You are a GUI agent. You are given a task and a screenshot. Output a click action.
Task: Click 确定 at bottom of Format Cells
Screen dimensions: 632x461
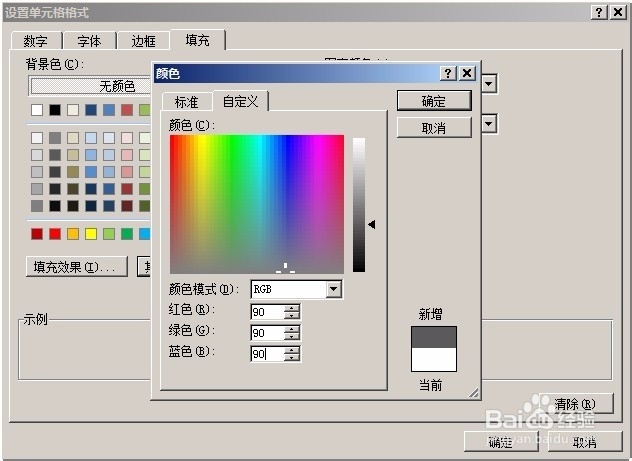point(501,442)
